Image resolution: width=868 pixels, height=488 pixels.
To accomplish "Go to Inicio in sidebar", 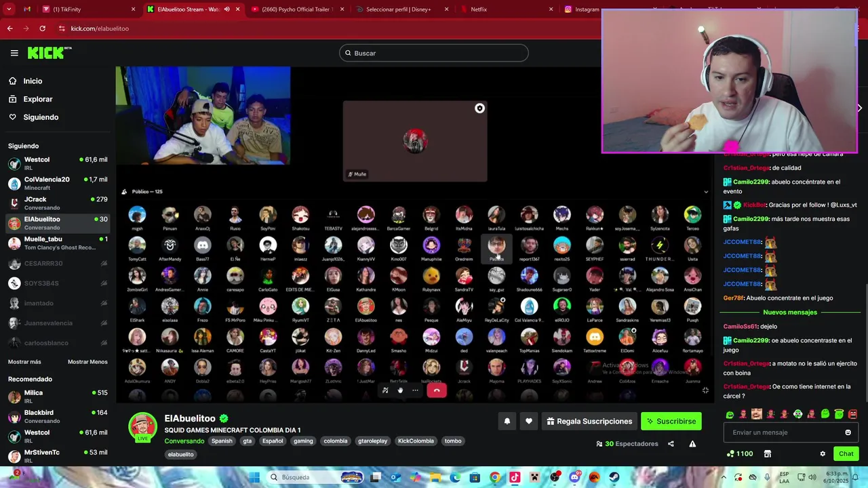I will coord(33,81).
